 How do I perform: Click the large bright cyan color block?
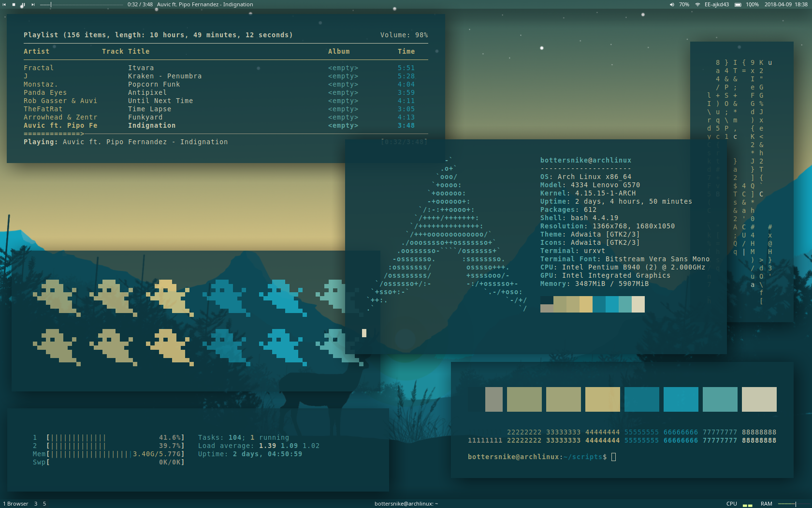click(681, 399)
